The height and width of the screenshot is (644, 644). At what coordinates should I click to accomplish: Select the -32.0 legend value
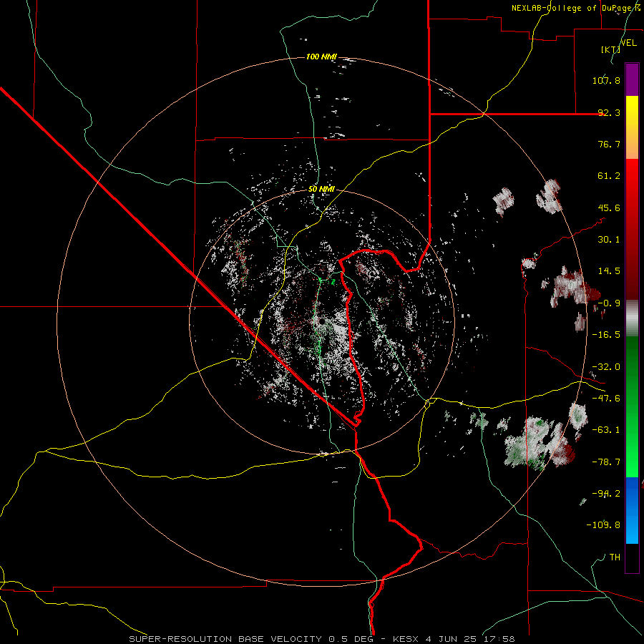606,367
